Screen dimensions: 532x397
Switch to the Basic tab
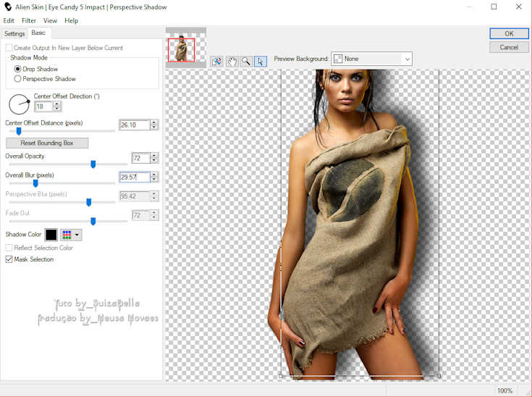[38, 33]
